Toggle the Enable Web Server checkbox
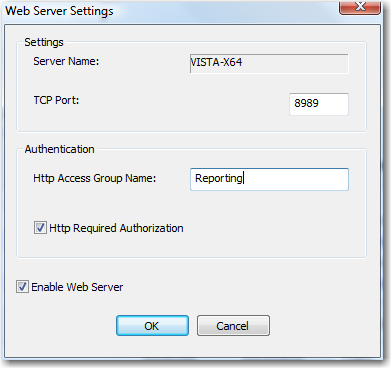 (22, 287)
